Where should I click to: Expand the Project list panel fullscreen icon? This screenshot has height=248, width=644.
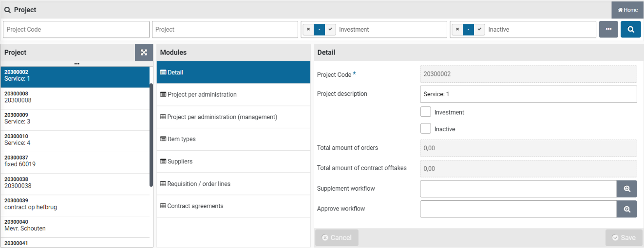[x=144, y=53]
